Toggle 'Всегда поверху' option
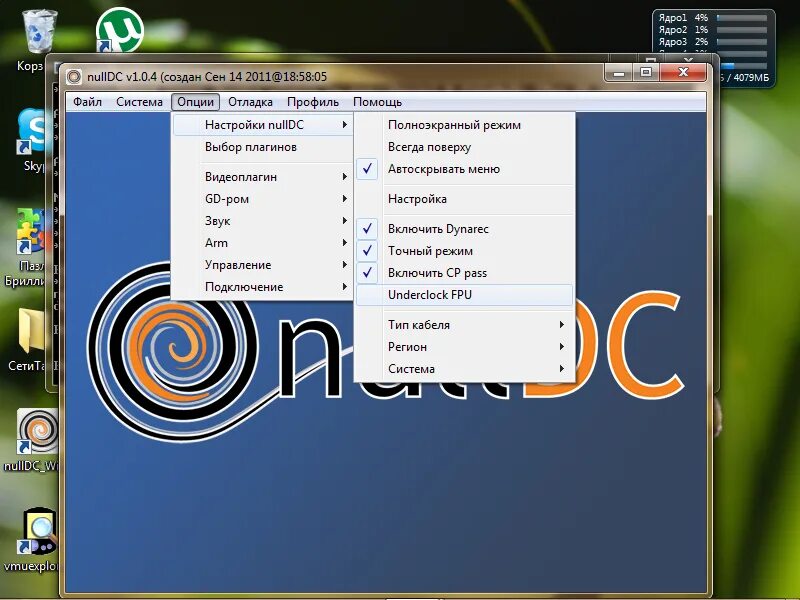Image resolution: width=800 pixels, height=600 pixels. click(464, 147)
